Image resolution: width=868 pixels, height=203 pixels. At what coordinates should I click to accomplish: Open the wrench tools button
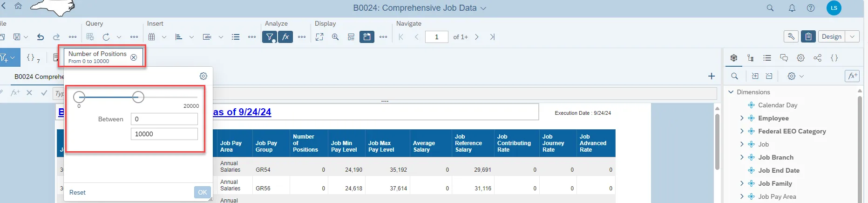coord(791,36)
